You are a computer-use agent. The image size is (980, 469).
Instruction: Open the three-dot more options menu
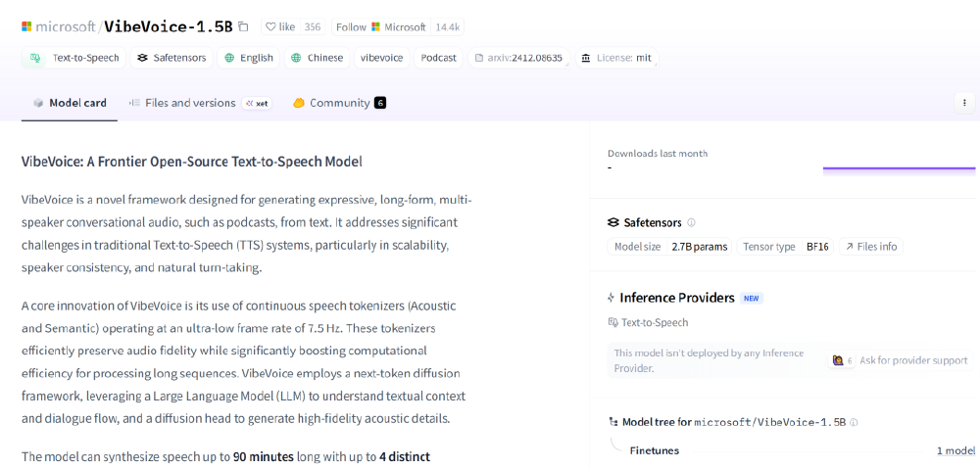[964, 103]
